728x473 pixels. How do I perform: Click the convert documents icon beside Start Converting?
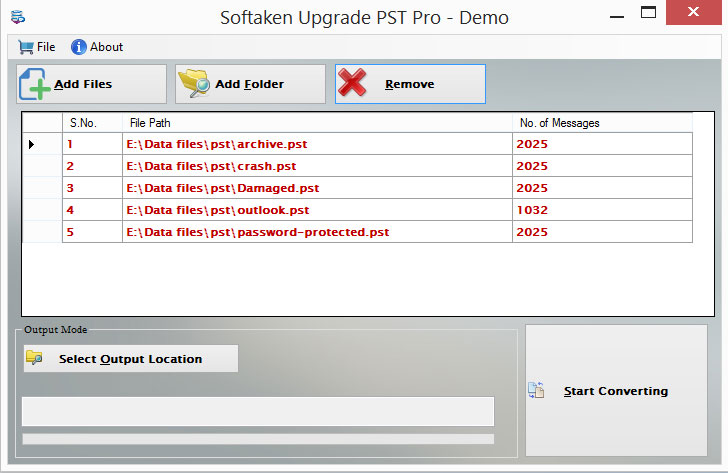[x=536, y=390]
